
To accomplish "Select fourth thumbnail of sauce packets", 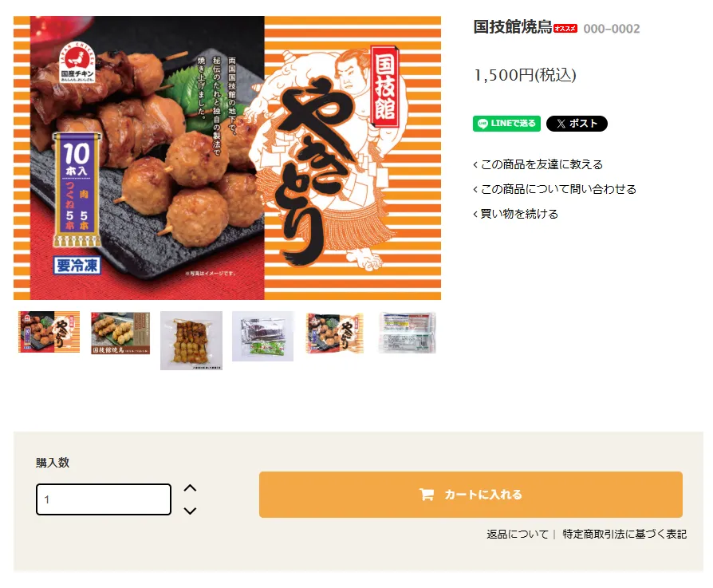I will [263, 337].
